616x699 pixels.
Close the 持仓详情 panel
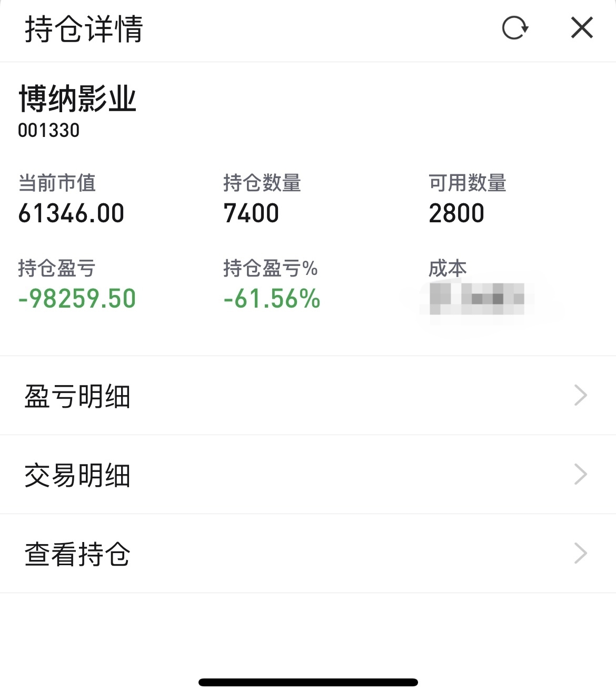click(x=582, y=28)
